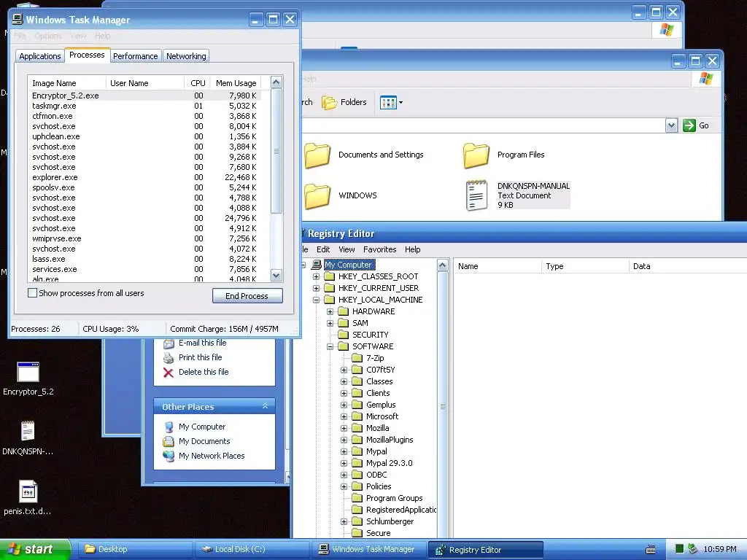747x560 pixels.
Task: Click the green CPU meter tray icon
Action: click(680, 549)
